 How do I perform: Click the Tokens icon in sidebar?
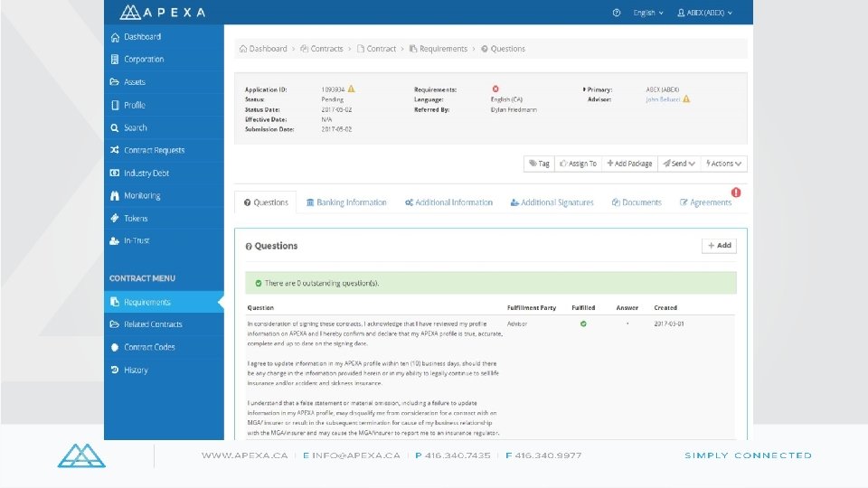click(115, 218)
